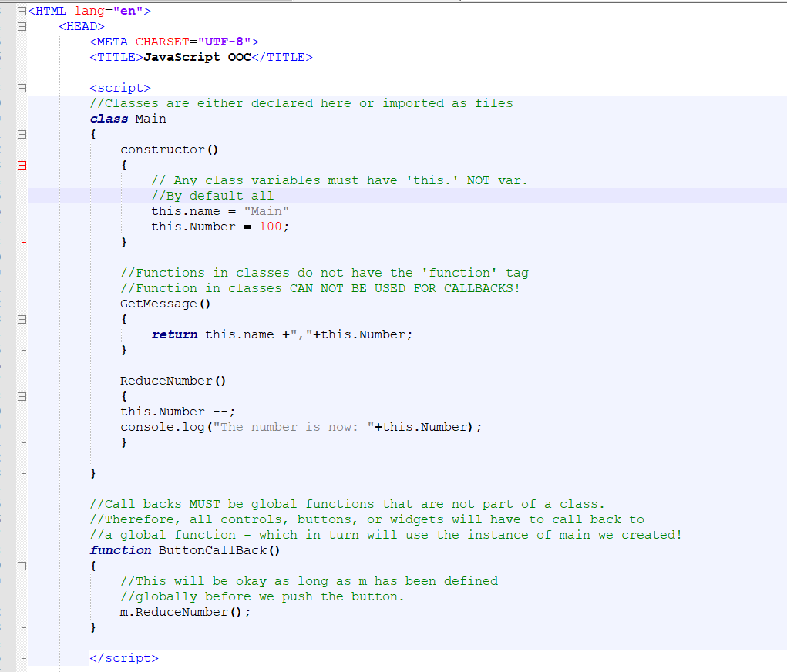Click 'this.Number --;' line
Screen dimensions: 787x672
click(x=177, y=412)
